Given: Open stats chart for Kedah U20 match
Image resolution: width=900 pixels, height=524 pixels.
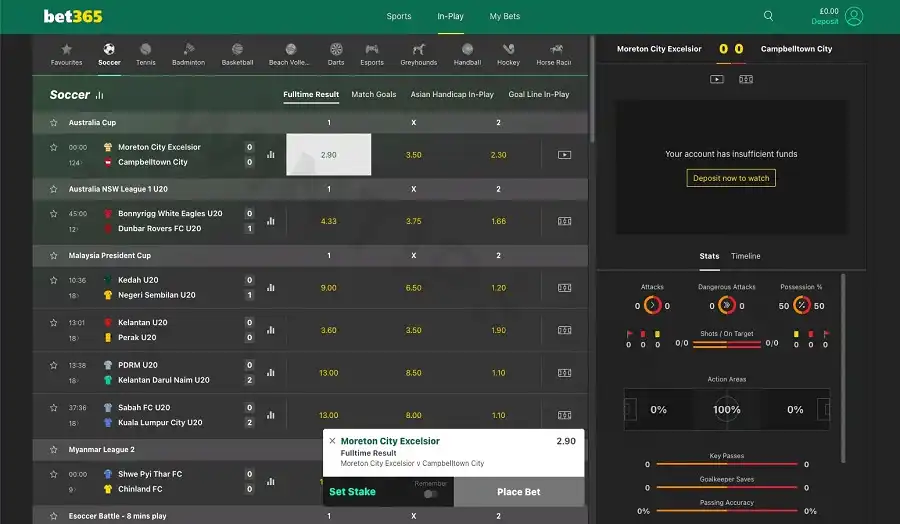Looking at the screenshot, I should coord(270,288).
